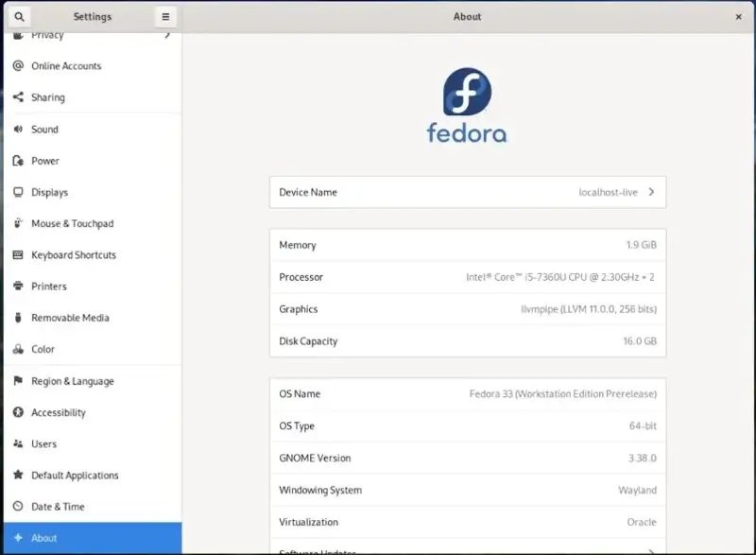Click the Processor row label

301,277
